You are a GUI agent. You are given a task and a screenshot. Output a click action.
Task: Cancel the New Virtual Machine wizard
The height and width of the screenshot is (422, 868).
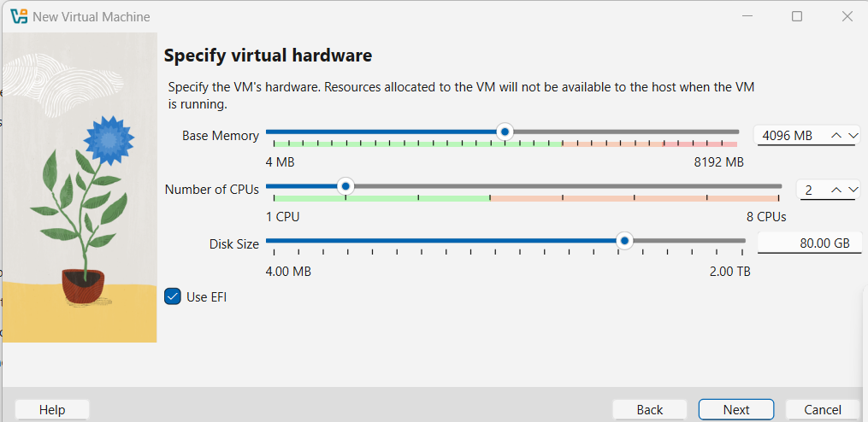pyautogui.click(x=823, y=410)
